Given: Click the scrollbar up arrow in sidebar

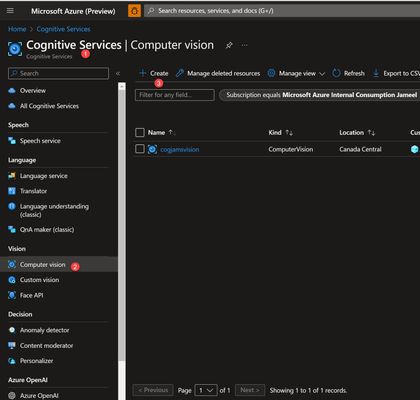Looking at the screenshot, I should (122, 86).
